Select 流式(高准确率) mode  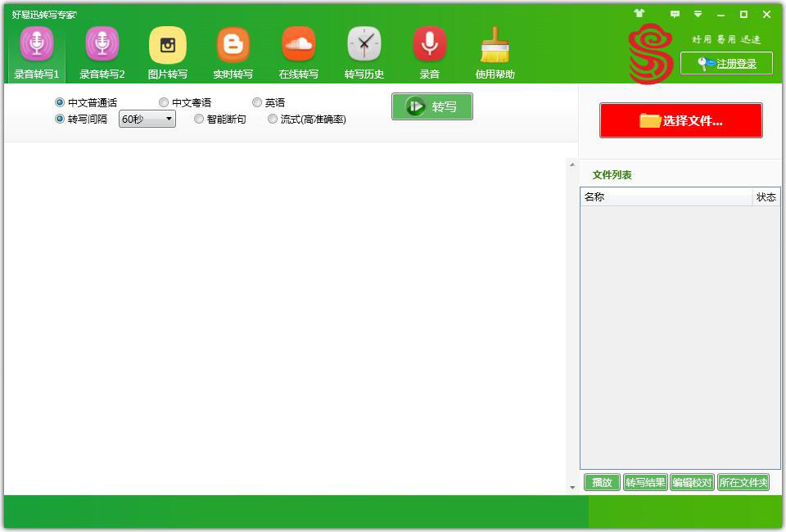coord(307,119)
